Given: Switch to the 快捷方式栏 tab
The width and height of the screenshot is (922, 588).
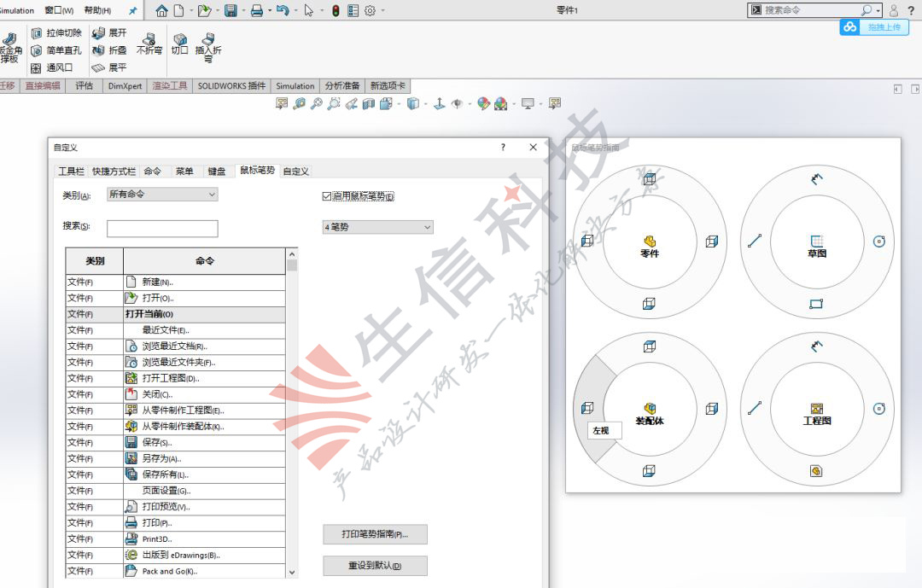Looking at the screenshot, I should [114, 172].
